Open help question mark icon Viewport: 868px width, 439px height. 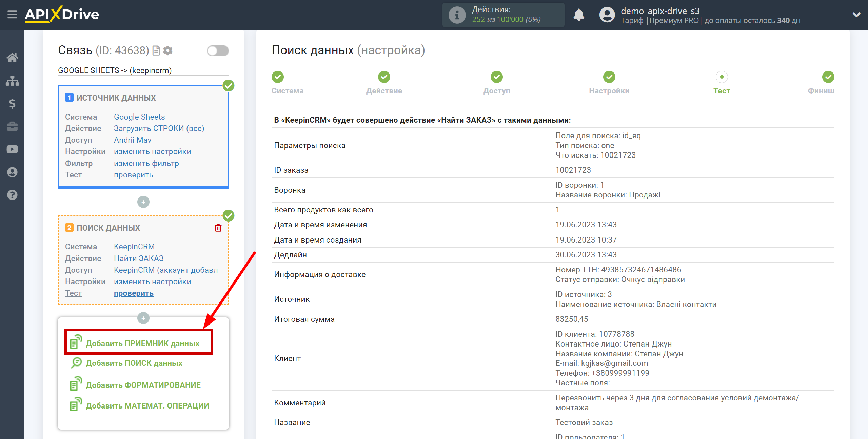(12, 195)
